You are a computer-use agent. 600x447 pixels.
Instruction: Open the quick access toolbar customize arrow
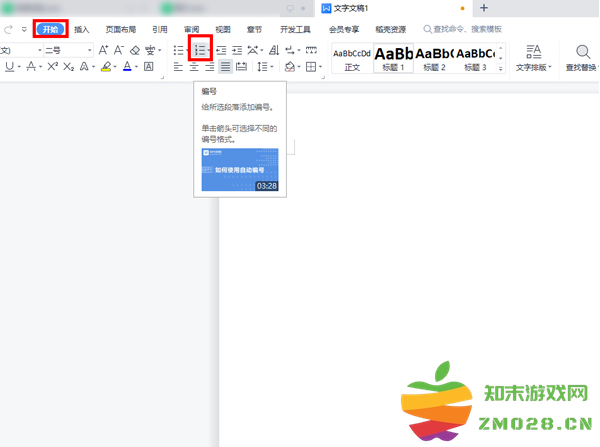click(x=24, y=29)
